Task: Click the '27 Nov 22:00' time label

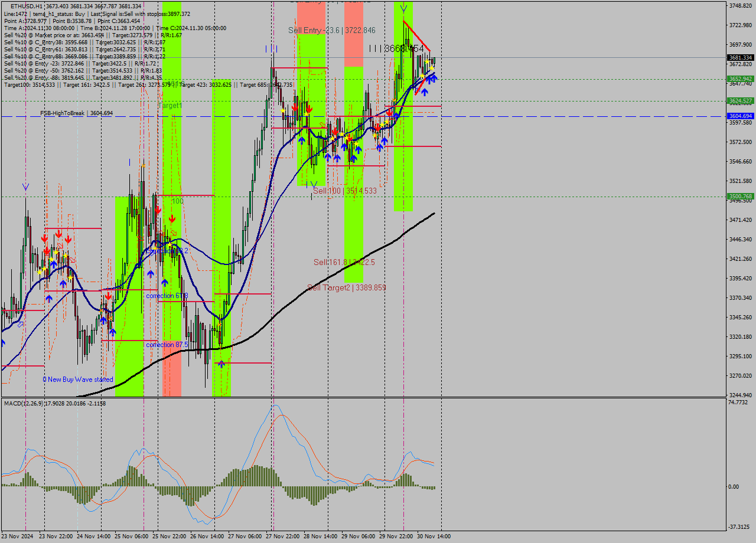Action: click(x=282, y=537)
